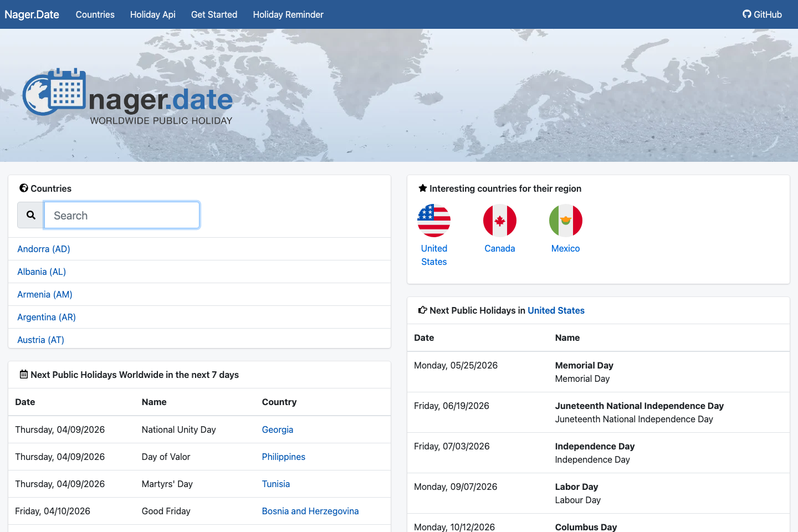The height and width of the screenshot is (532, 798).
Task: Open the Andorra (AD) country link
Action: point(43,249)
